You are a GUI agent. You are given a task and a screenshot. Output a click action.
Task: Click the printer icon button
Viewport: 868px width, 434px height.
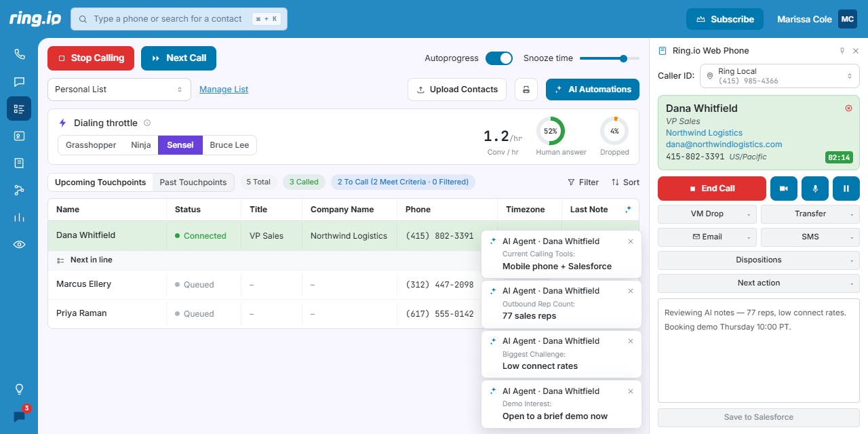(x=526, y=90)
